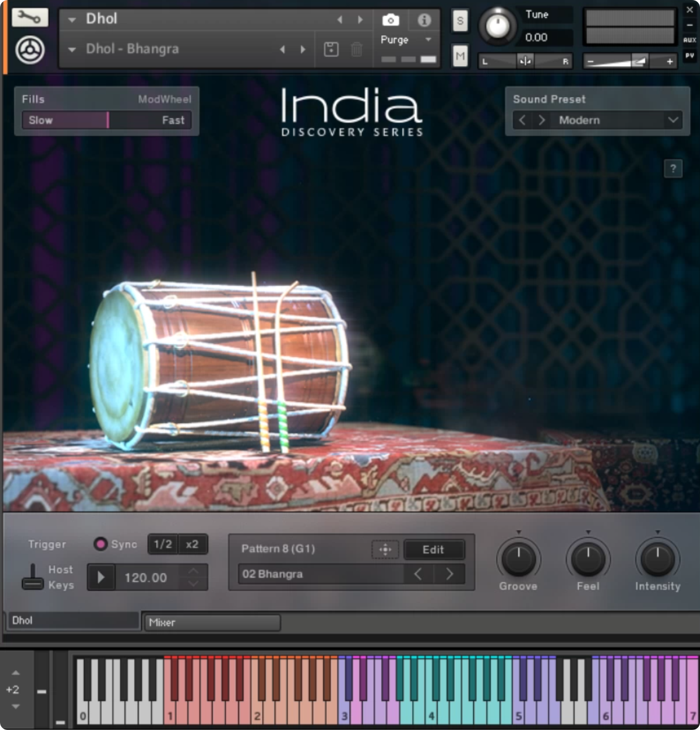Shift keyboard octave down arrow
The width and height of the screenshot is (700, 730).
[15, 707]
